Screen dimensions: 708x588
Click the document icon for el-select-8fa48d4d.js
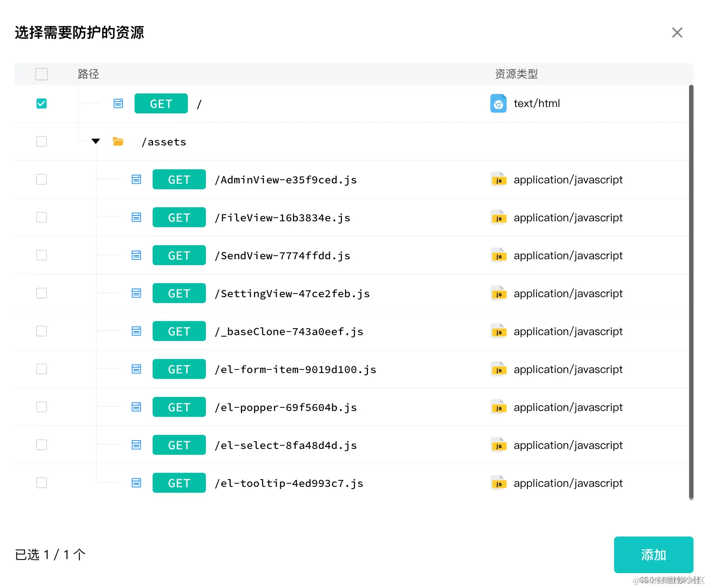(136, 445)
